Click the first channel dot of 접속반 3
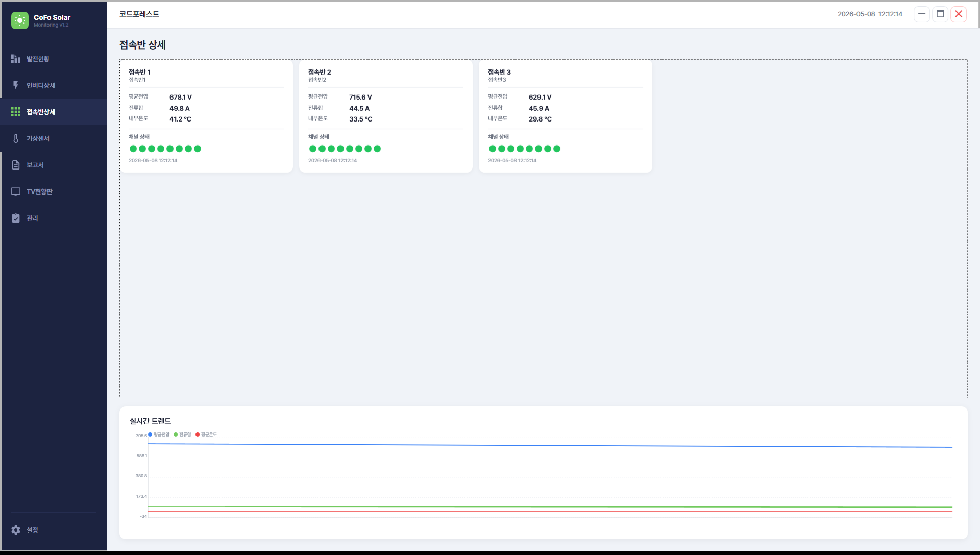Image resolution: width=980 pixels, height=555 pixels. tap(493, 149)
